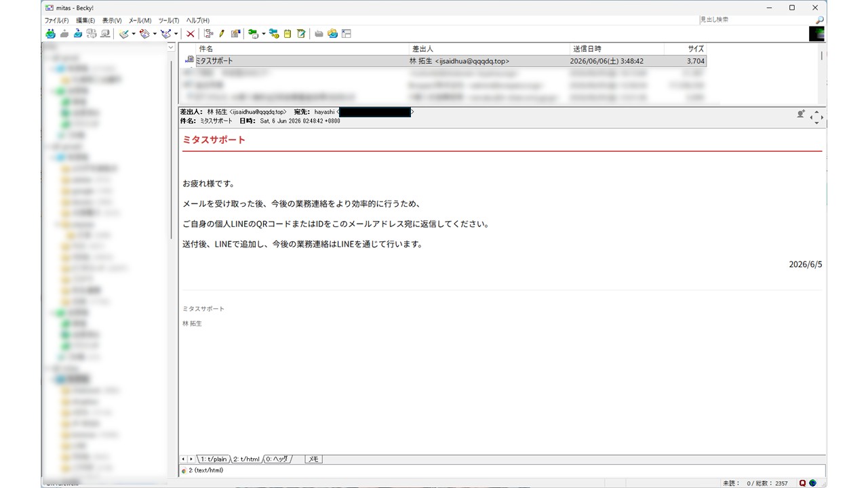Sort the list by the サイズ column
Screen dimensions: 868x488
click(685, 49)
